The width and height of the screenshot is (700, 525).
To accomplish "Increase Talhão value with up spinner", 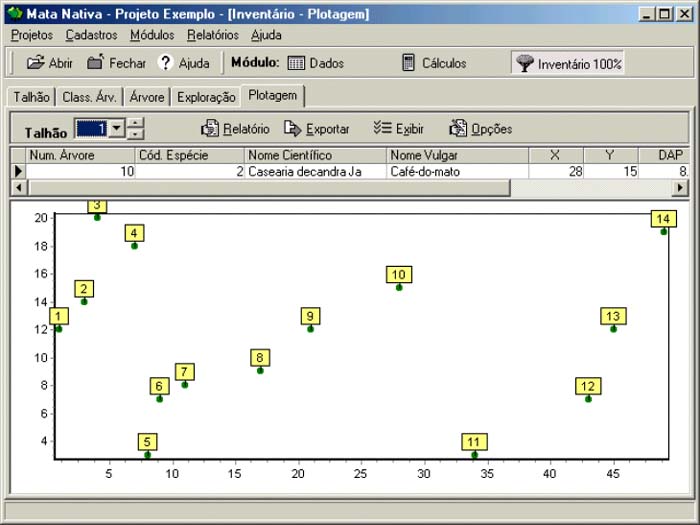I will [x=136, y=124].
